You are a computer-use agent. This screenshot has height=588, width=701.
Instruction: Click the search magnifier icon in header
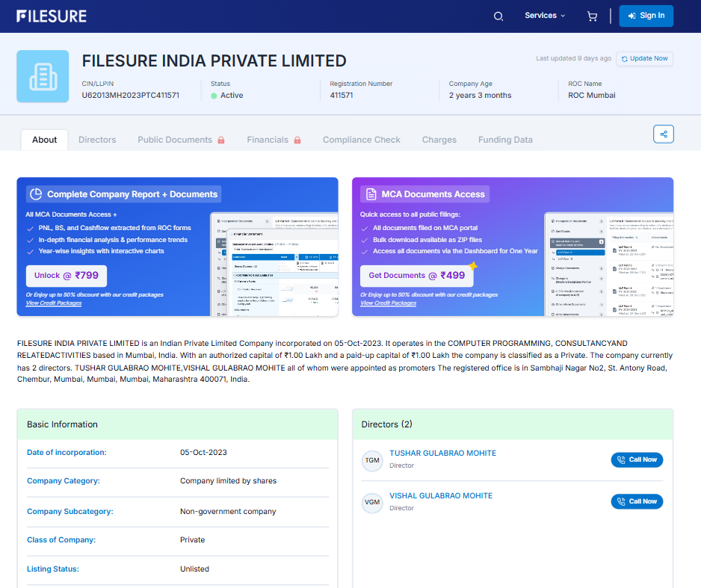(498, 16)
